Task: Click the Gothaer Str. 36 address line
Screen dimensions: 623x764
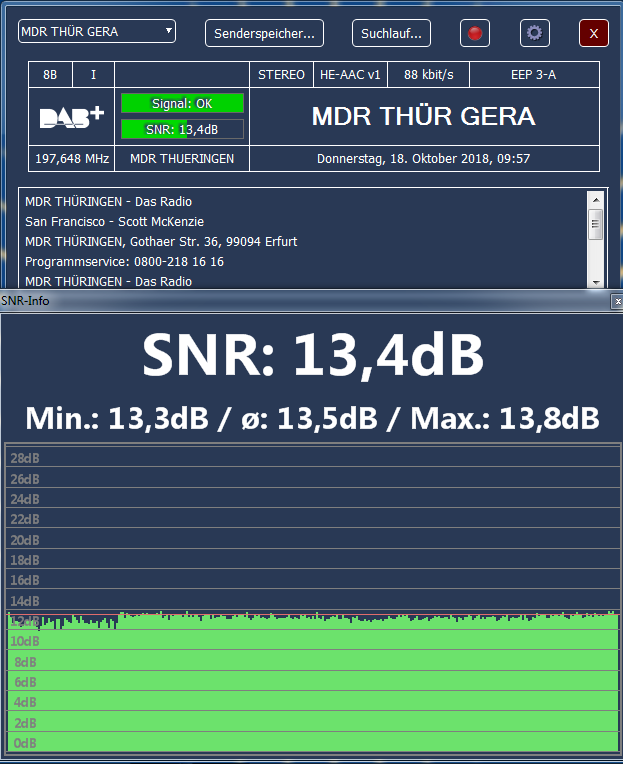Action: coord(161,241)
